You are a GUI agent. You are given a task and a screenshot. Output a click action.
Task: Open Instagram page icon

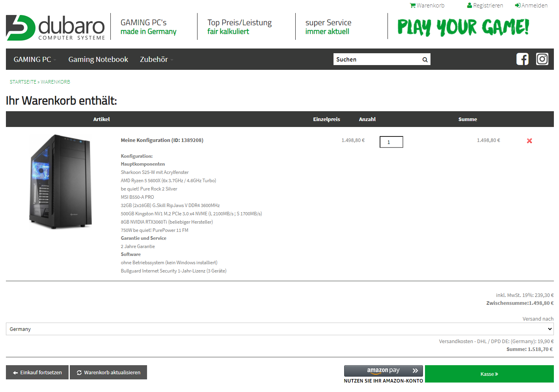542,59
